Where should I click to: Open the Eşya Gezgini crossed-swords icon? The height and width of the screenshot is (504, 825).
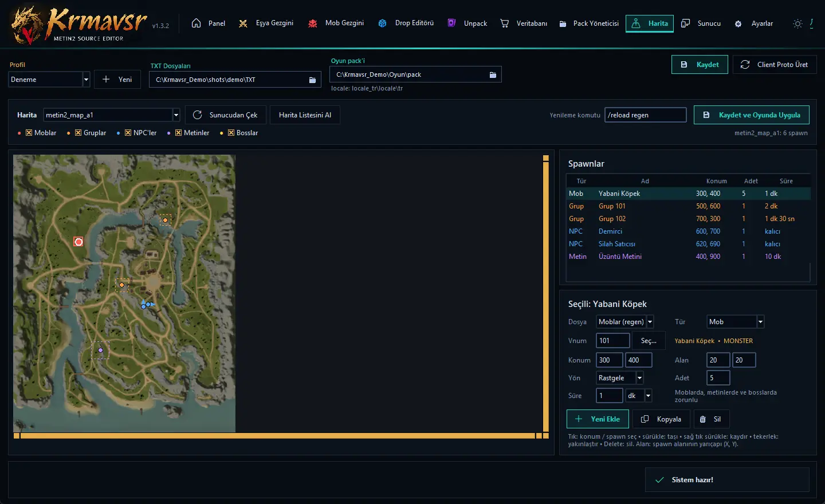[243, 23]
